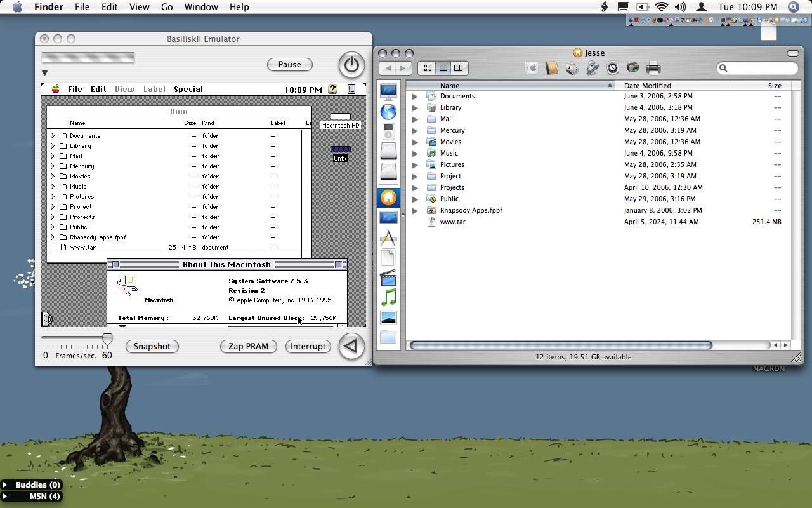812x508 pixels.
Task: Open Documents page icon in Finder sidebar
Action: [x=388, y=257]
